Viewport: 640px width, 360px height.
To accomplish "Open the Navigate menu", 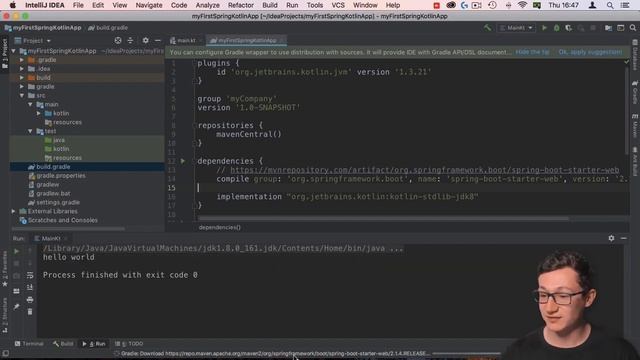I will [149, 5].
